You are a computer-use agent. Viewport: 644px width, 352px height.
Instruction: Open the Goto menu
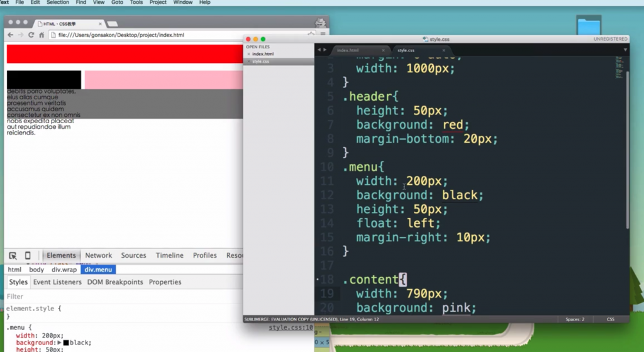tap(117, 3)
